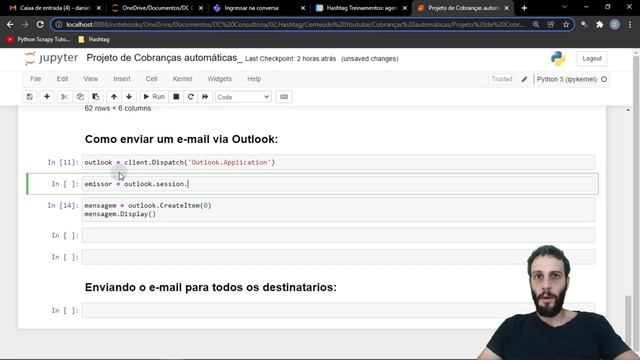Click the first empty cell below mensagem.Display()
640x360 pixels.
click(x=338, y=236)
